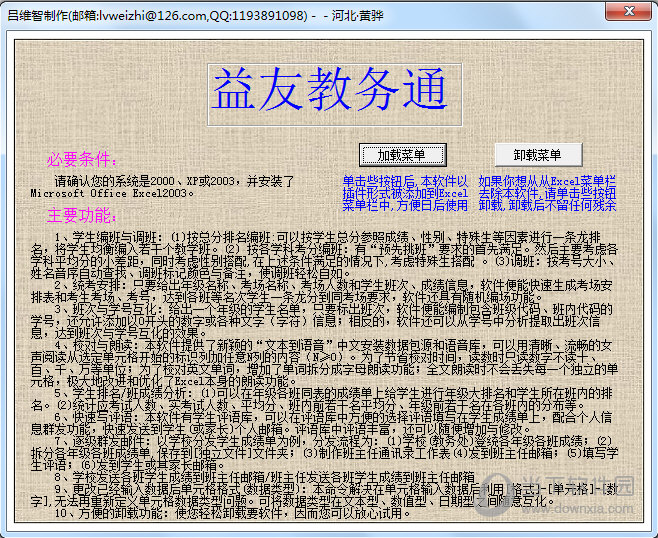This screenshot has width=658, height=538.
Task: Click feature item 3、班次与学号互化
Action: click(x=322, y=321)
